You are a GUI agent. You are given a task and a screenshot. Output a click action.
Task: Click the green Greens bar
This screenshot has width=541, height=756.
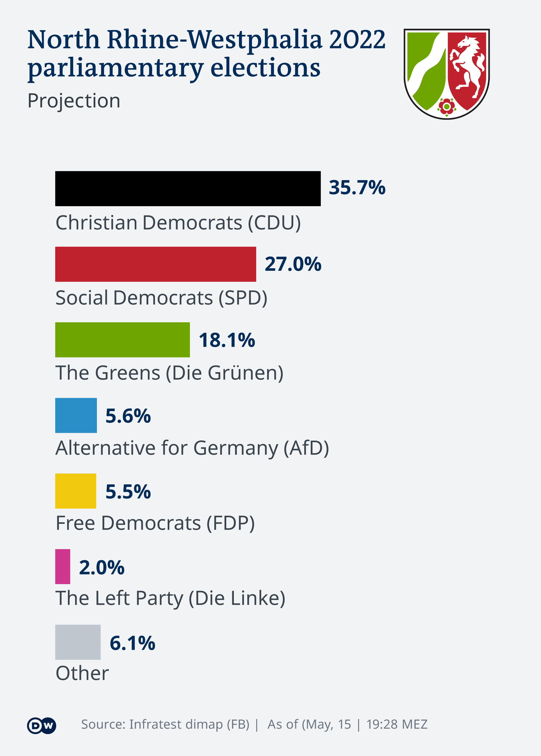[122, 340]
